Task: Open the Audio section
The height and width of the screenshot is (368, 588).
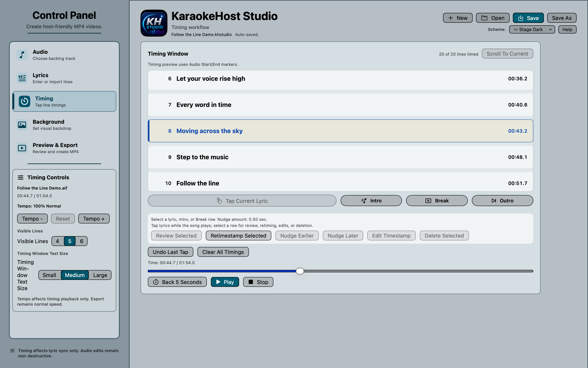Action: click(64, 55)
